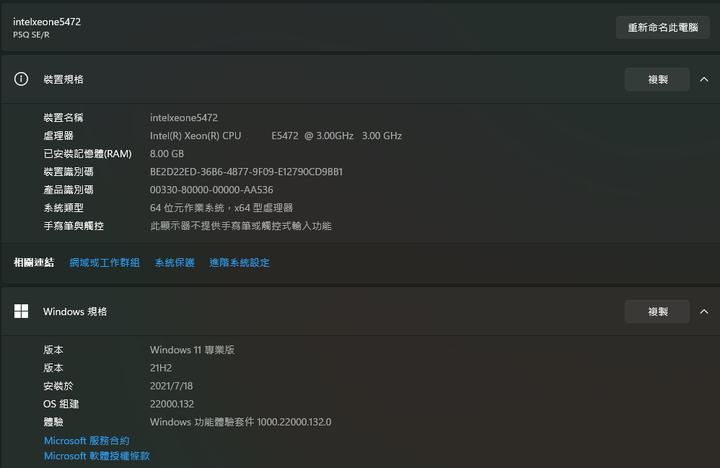Copy Windows specs with 複製 button in Windows 規格

(657, 312)
